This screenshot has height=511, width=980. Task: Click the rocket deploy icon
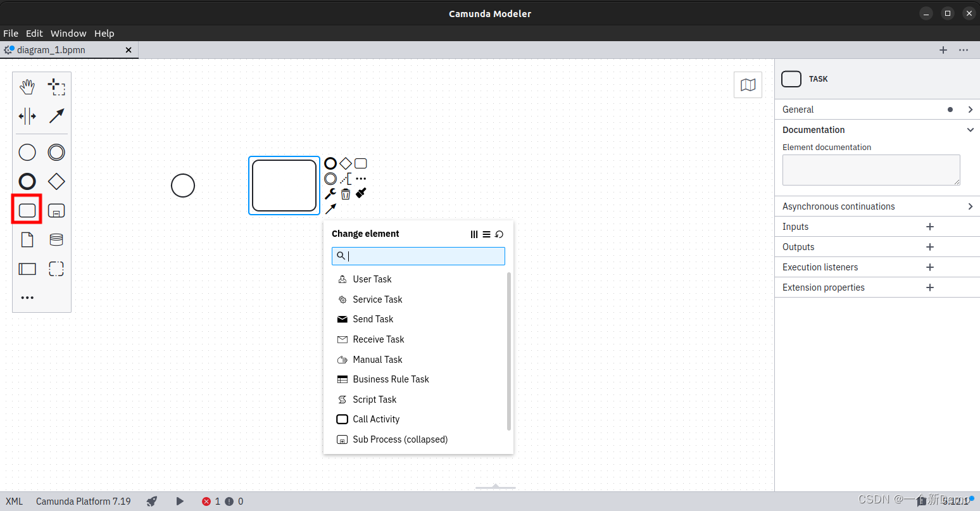pos(152,502)
